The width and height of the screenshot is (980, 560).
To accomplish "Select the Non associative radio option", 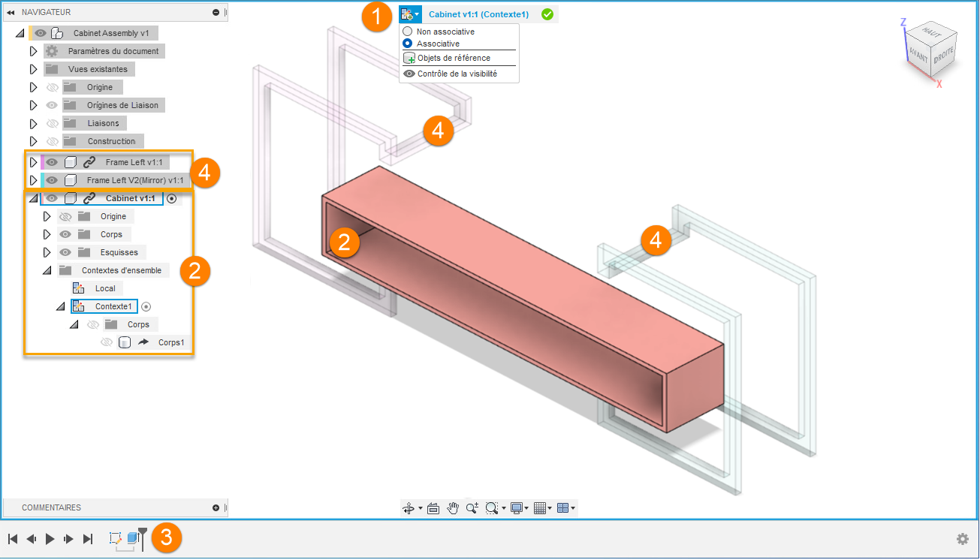I will click(x=408, y=32).
